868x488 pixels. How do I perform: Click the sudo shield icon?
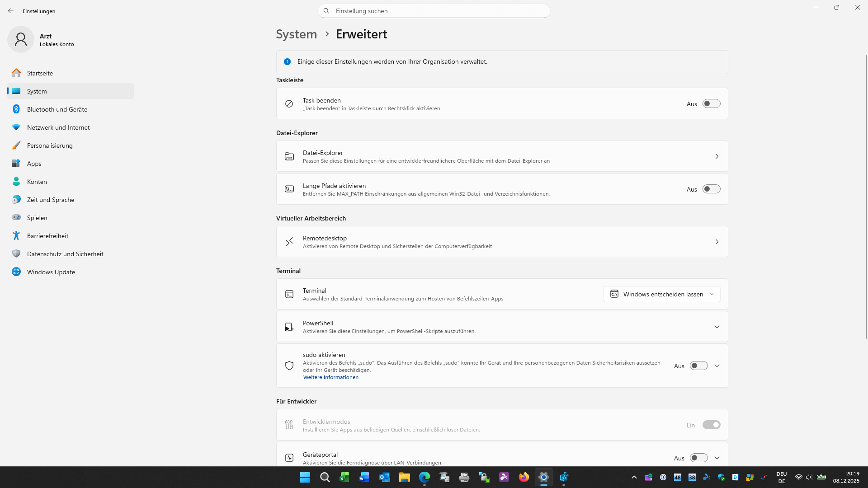tap(289, 365)
